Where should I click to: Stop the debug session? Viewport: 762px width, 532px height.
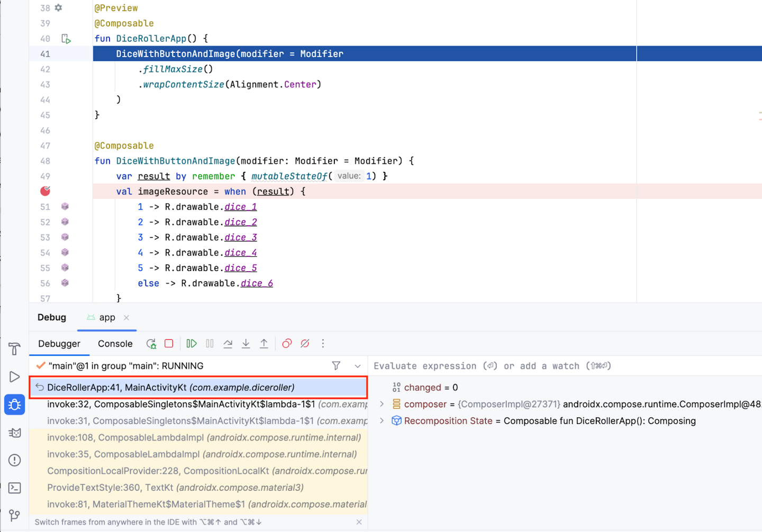[169, 344]
